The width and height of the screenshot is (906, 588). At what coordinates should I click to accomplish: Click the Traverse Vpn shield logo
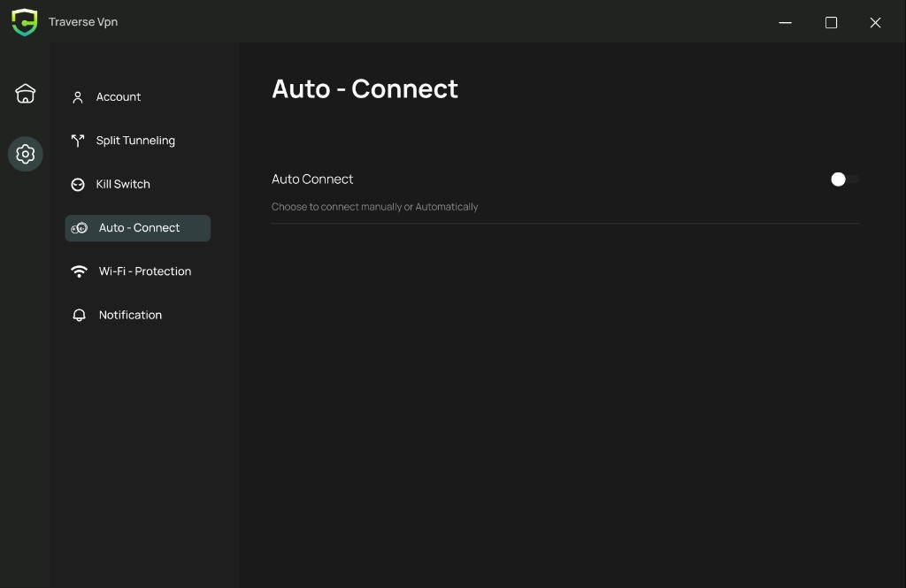pos(24,22)
